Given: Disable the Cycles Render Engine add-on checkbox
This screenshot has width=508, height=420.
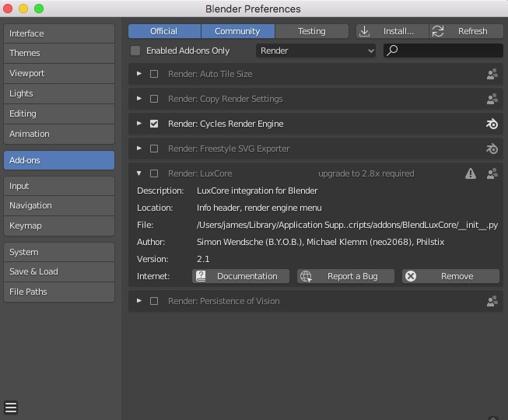Looking at the screenshot, I should [154, 124].
